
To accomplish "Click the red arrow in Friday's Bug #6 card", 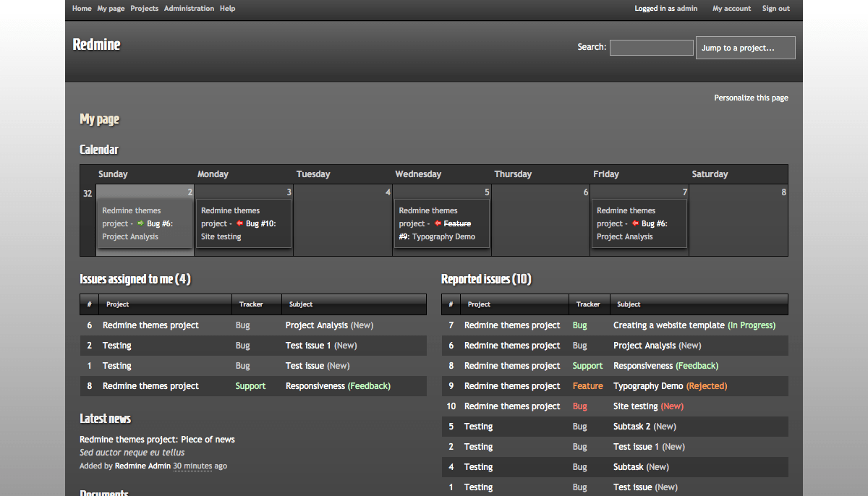I will (635, 224).
